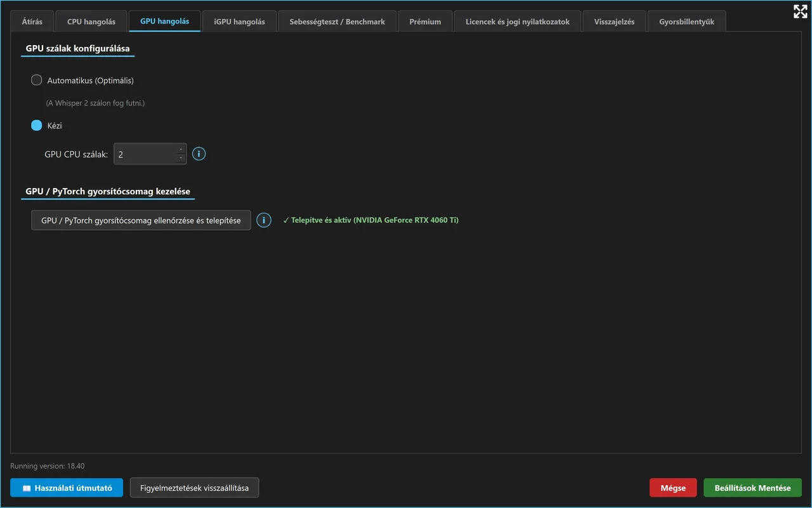The width and height of the screenshot is (812, 508).
Task: Go to Sebességteszt / Benchmark tab
Action: pyautogui.click(x=337, y=22)
